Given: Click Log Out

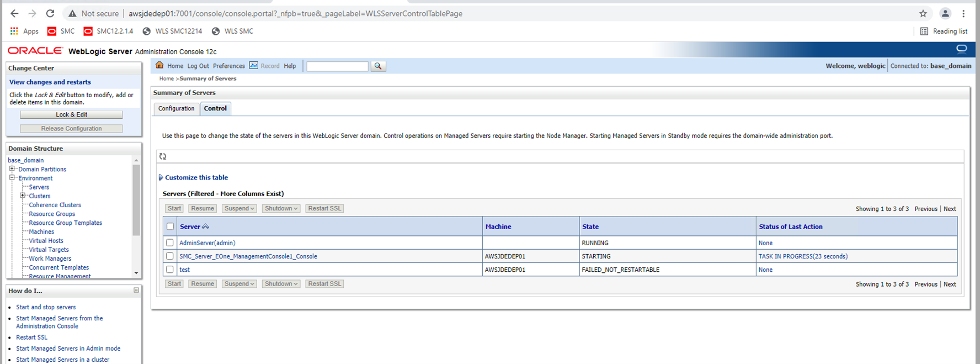Looking at the screenshot, I should point(198,66).
